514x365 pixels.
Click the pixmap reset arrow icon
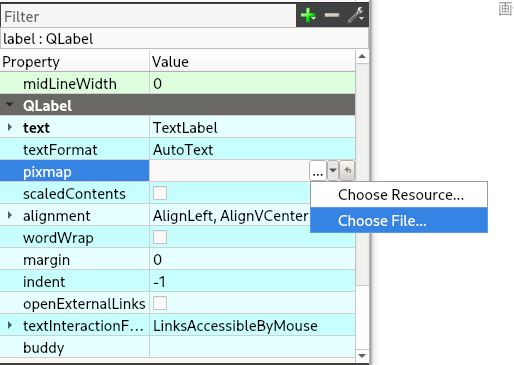348,171
